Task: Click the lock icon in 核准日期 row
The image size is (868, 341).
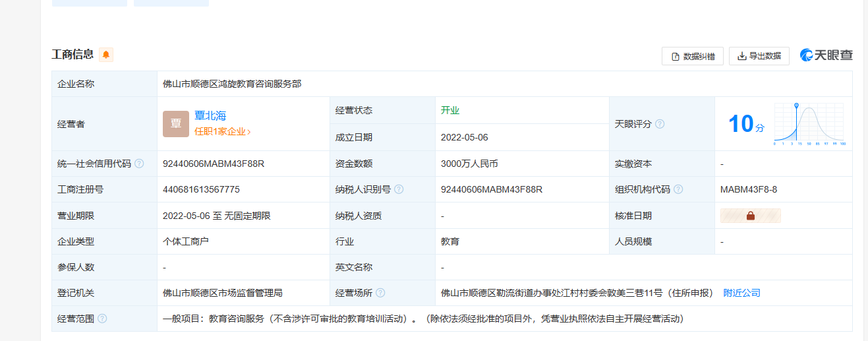Action: [750, 216]
